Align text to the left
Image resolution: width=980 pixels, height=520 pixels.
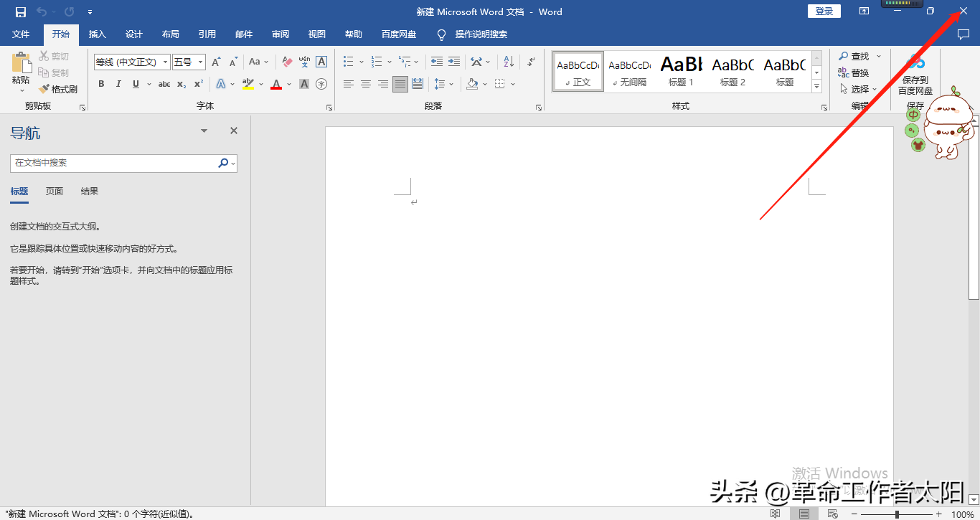349,84
